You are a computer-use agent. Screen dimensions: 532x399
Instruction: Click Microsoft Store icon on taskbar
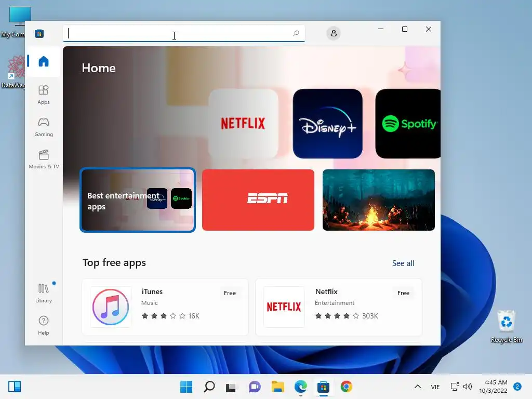tap(323, 387)
